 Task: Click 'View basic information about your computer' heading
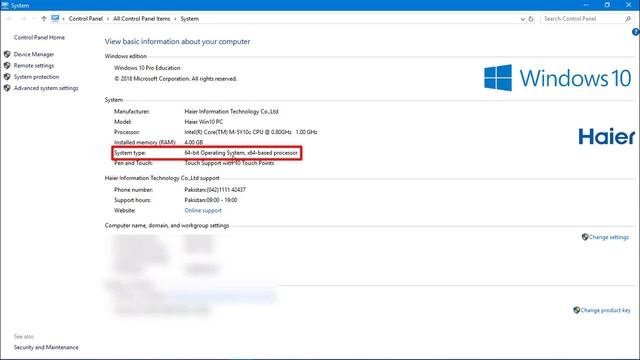(x=177, y=42)
